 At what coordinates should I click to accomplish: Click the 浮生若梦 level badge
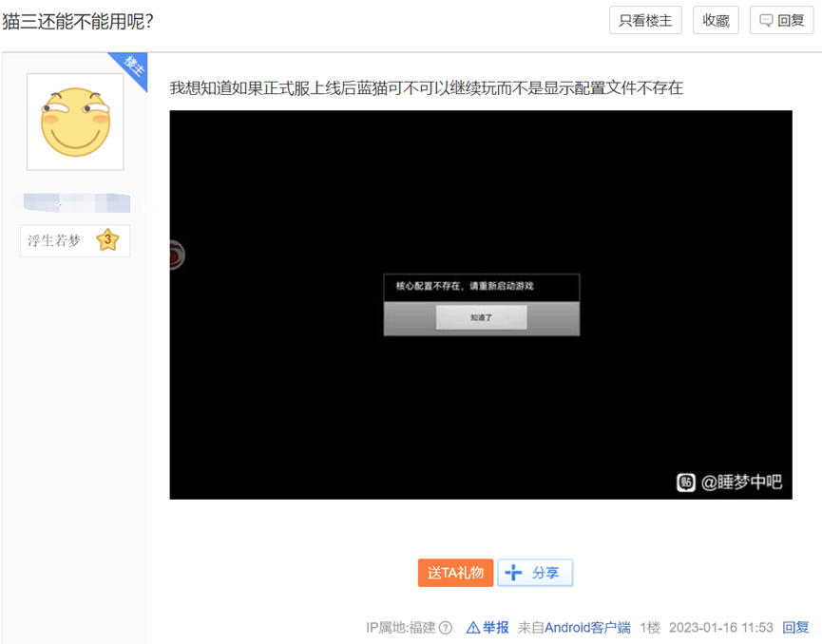[75, 240]
